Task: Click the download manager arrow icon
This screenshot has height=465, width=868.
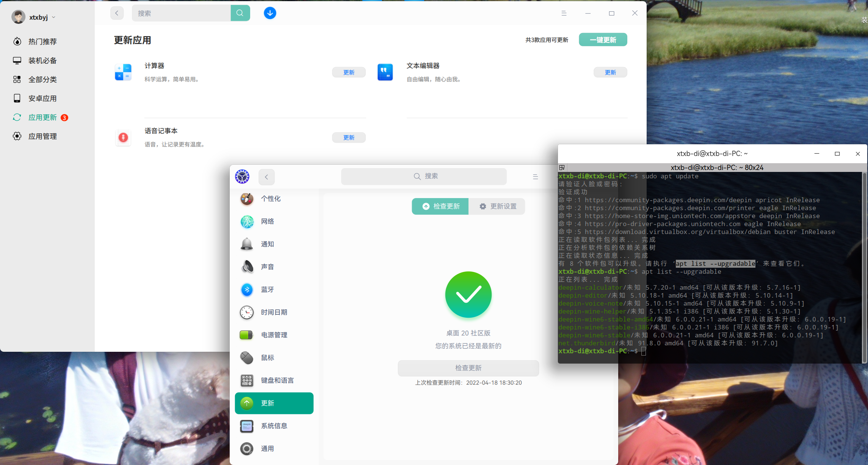Action: (x=270, y=13)
